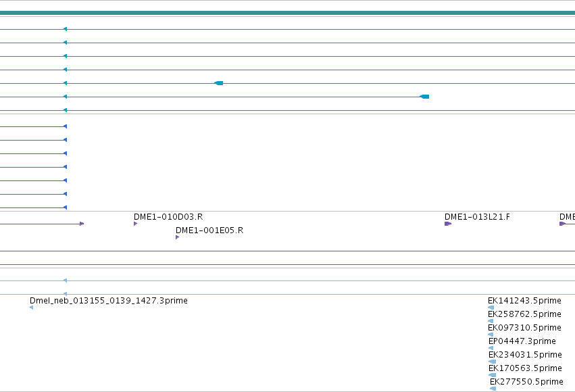Image resolution: width=575 pixels, height=392 pixels.
Task: Click the teal exon block above DME1-013L21.F
Action: 424,97
